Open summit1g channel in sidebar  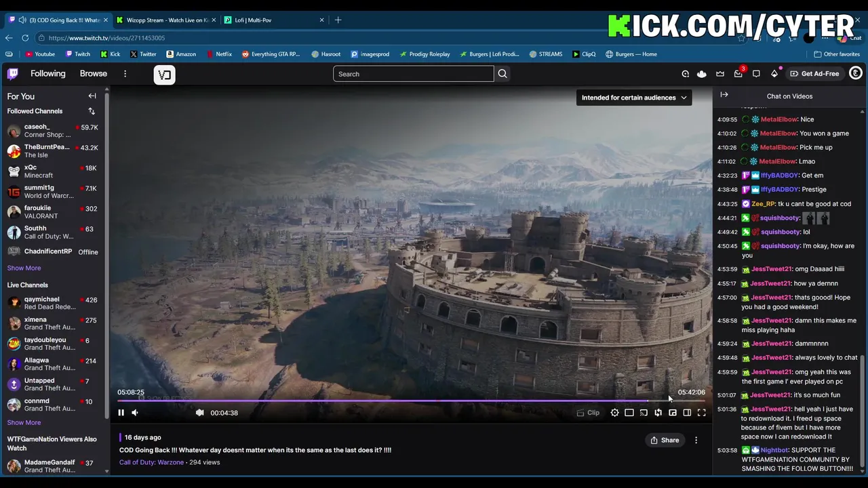[x=53, y=192]
